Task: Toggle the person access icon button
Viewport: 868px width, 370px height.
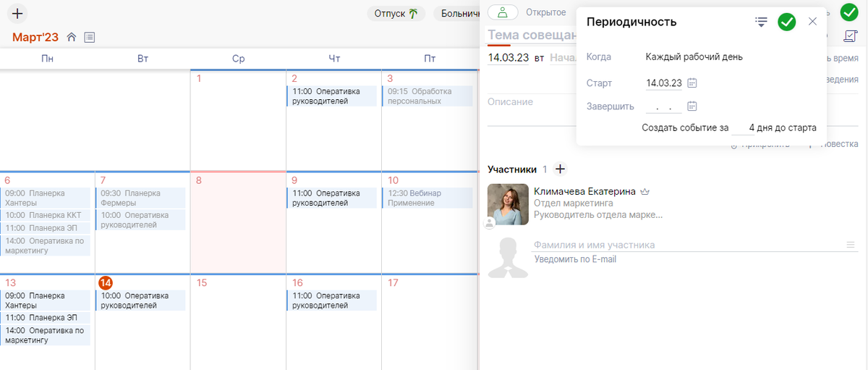Action: click(x=503, y=12)
